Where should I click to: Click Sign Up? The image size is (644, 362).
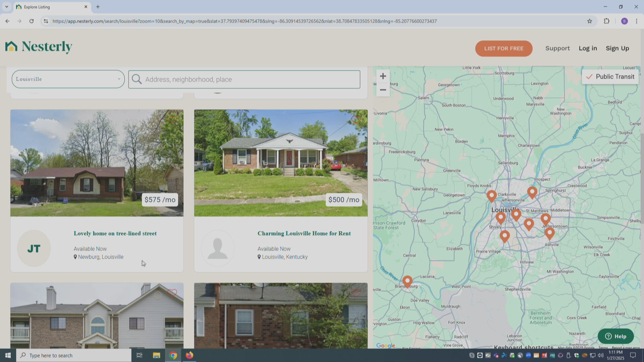tap(617, 48)
